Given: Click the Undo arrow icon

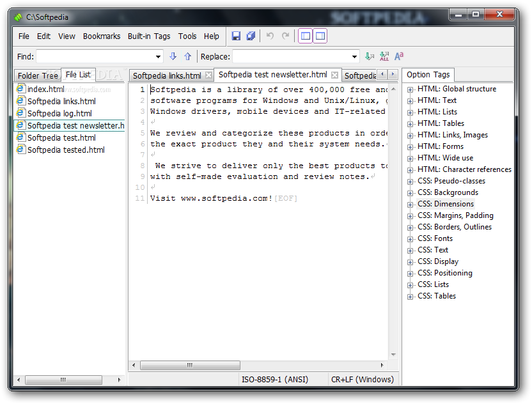Looking at the screenshot, I should pyautogui.click(x=270, y=36).
